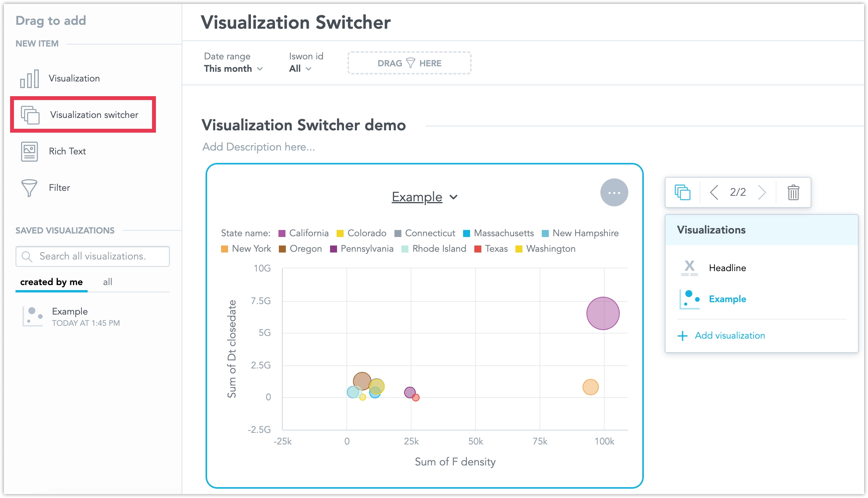Screen dimensions: 868x498
Task: Open the chart's ellipsis options menu
Action: tap(614, 192)
